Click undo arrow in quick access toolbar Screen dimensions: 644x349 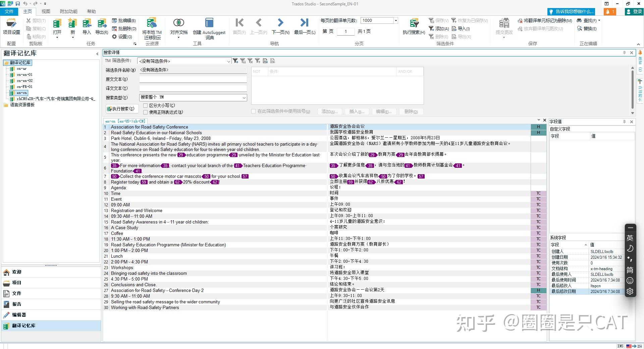point(25,4)
